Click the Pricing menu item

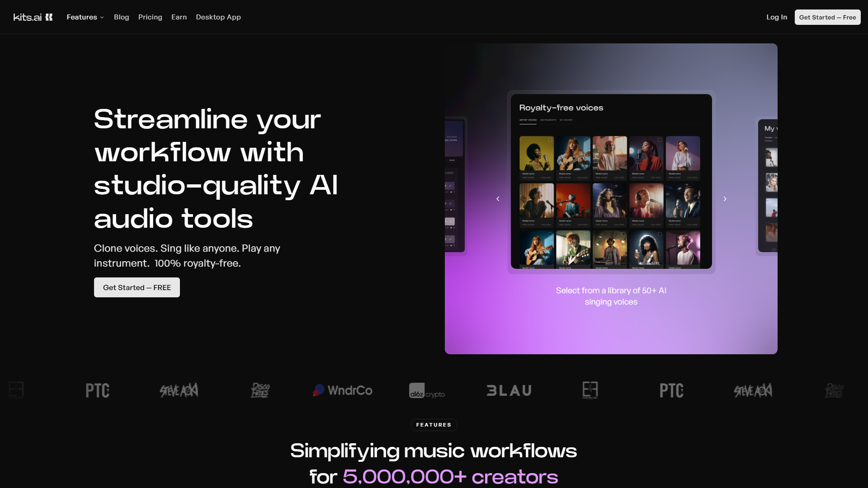tap(150, 17)
